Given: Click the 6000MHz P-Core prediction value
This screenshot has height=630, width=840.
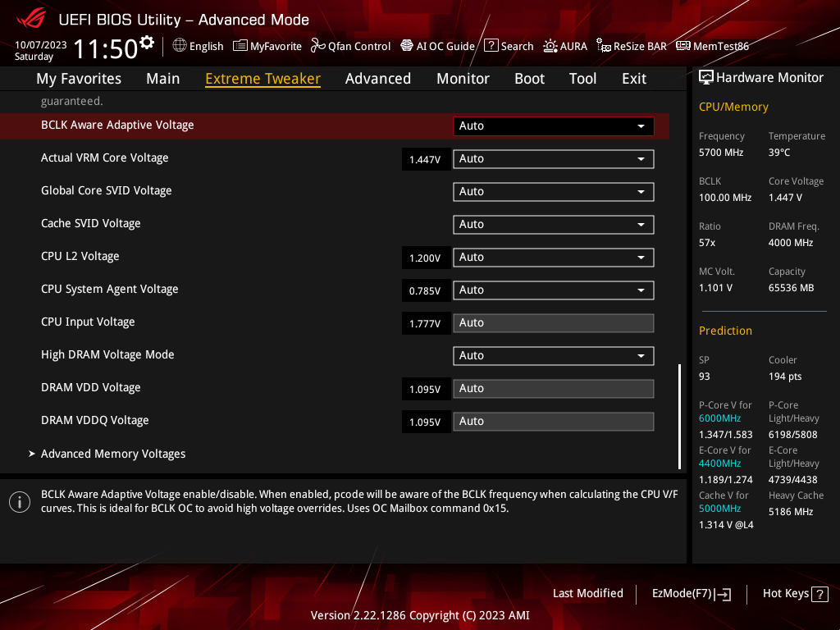Looking at the screenshot, I should 719,418.
